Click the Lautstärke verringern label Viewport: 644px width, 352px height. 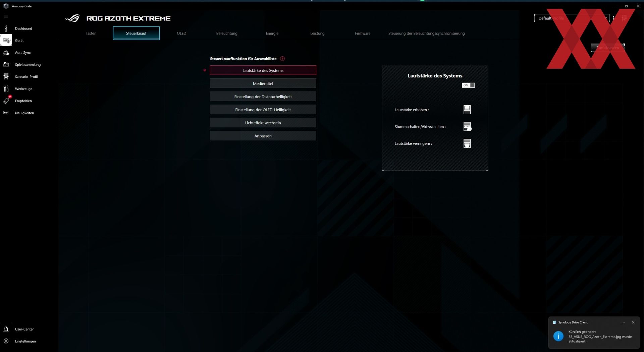(413, 143)
